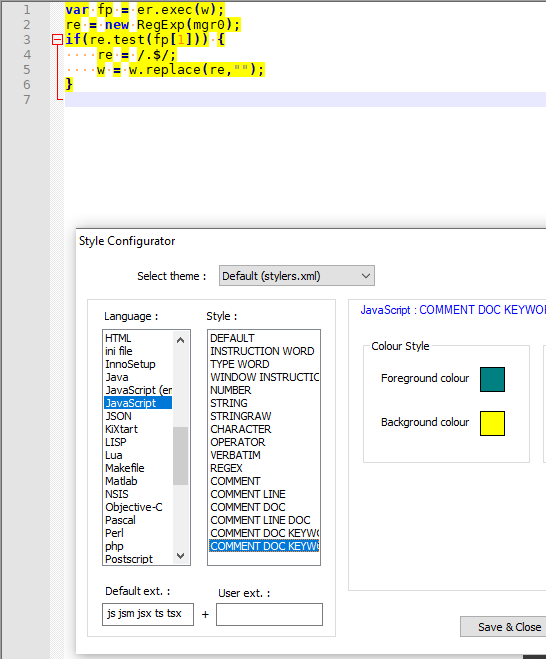Click the Language list up arrow
This screenshot has width=546, height=659.
(x=180, y=340)
